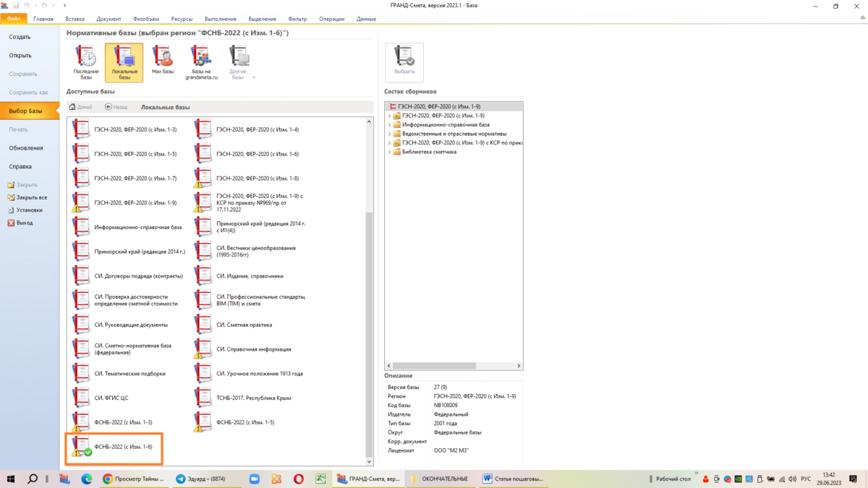Open the Вставка ribbon tab
The width and height of the screenshot is (868, 488).
75,19
